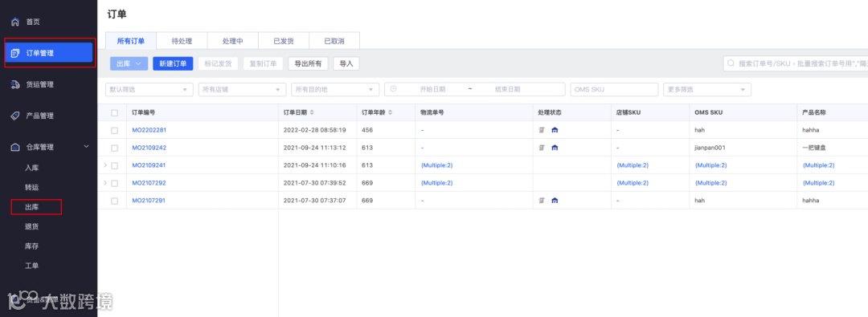868x317 pixels.
Task: Click blue warehouse status icon in row MO2109242
Action: (x=555, y=148)
